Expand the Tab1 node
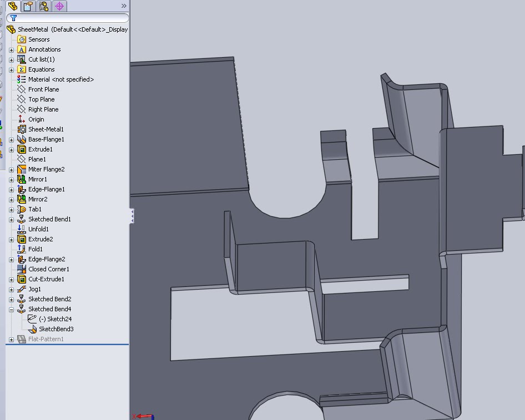This screenshot has height=420, width=525. pos(12,210)
